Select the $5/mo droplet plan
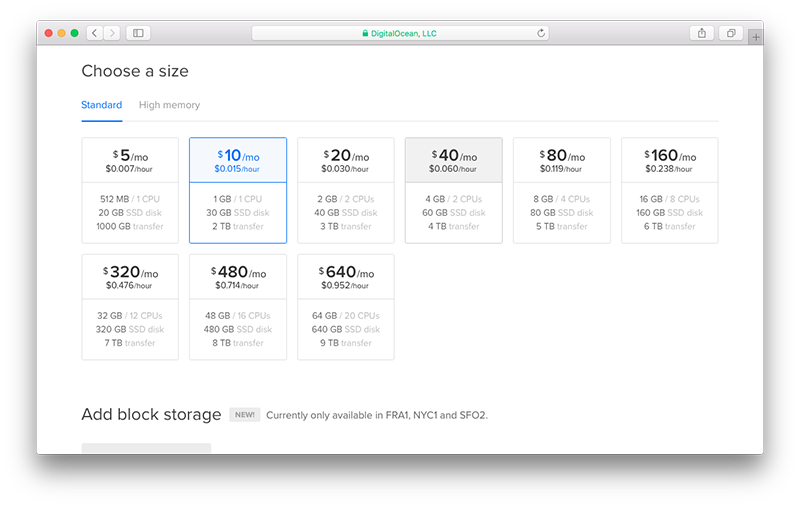 click(x=130, y=190)
